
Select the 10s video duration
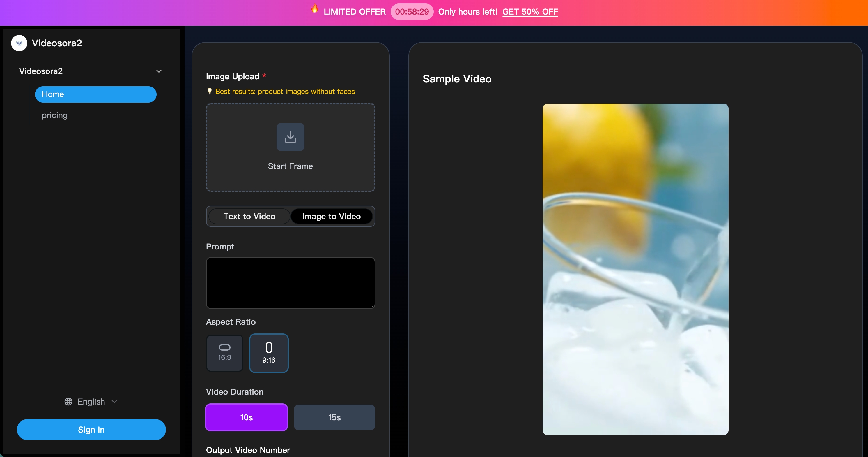[246, 417]
